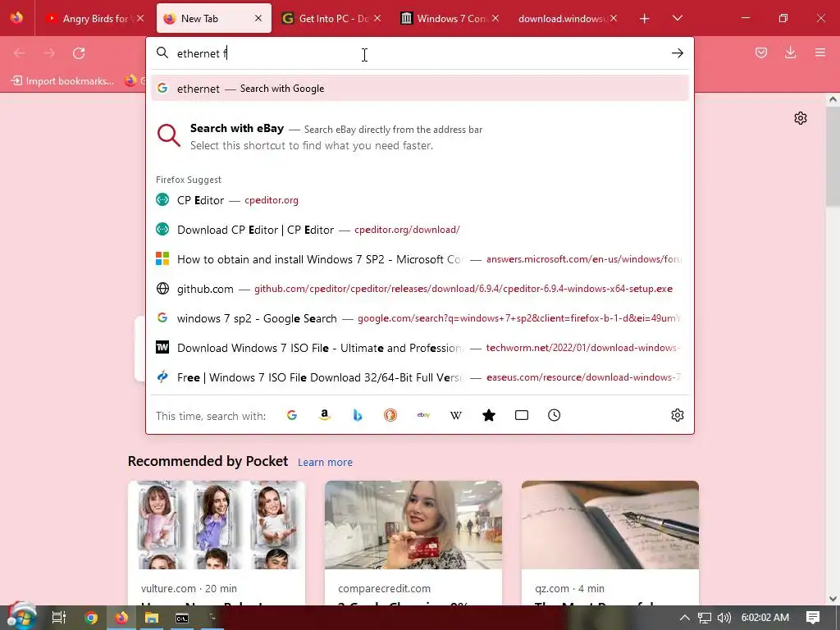Select ethernet Search with Google suggestion

click(x=420, y=89)
